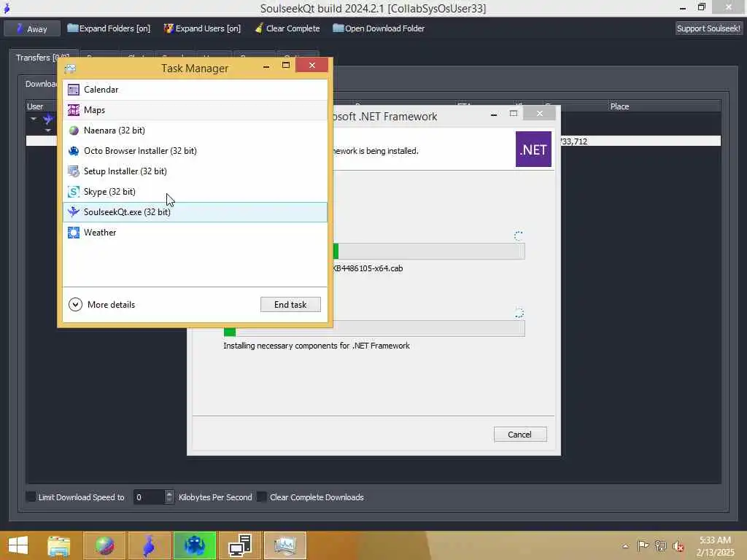Click Open Download Folder button
Viewport: 747px width, 560px height.
(379, 28)
